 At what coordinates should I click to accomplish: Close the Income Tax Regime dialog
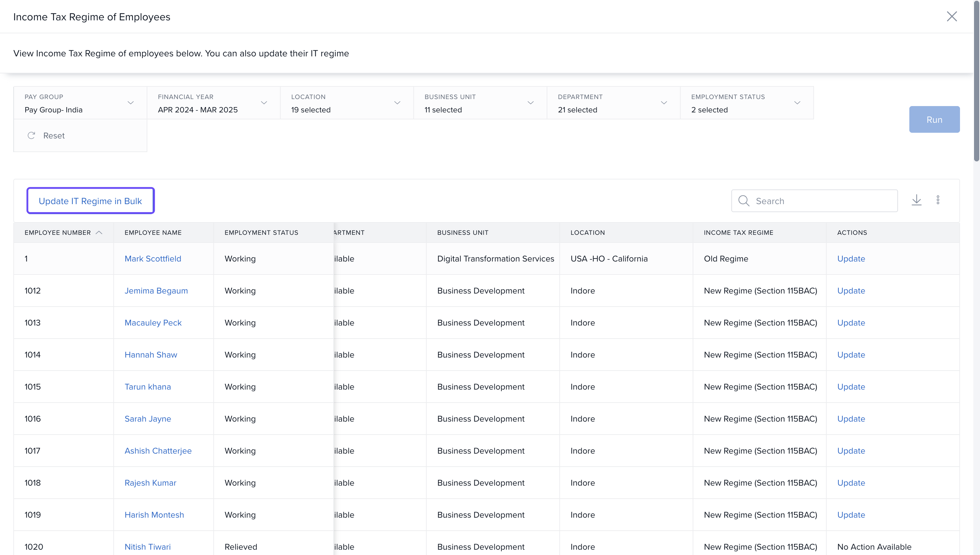pyautogui.click(x=951, y=16)
